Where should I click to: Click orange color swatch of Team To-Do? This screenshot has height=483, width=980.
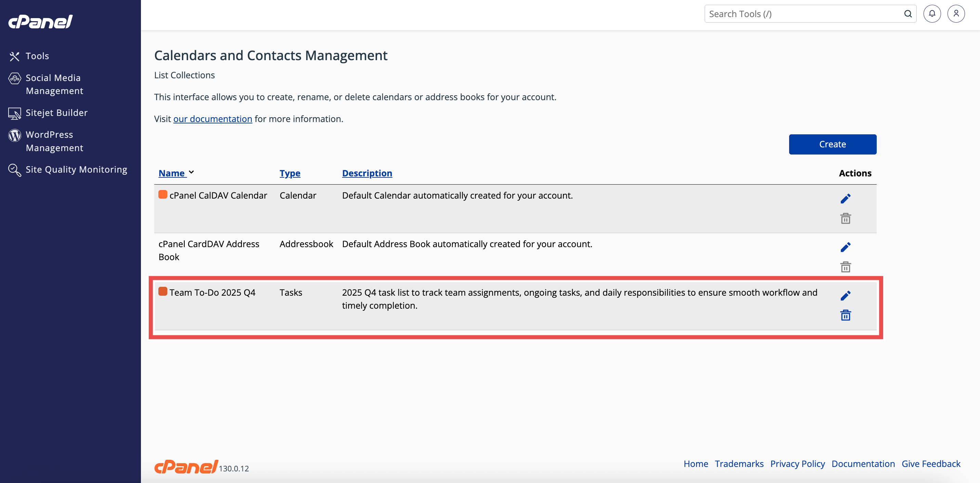point(162,291)
